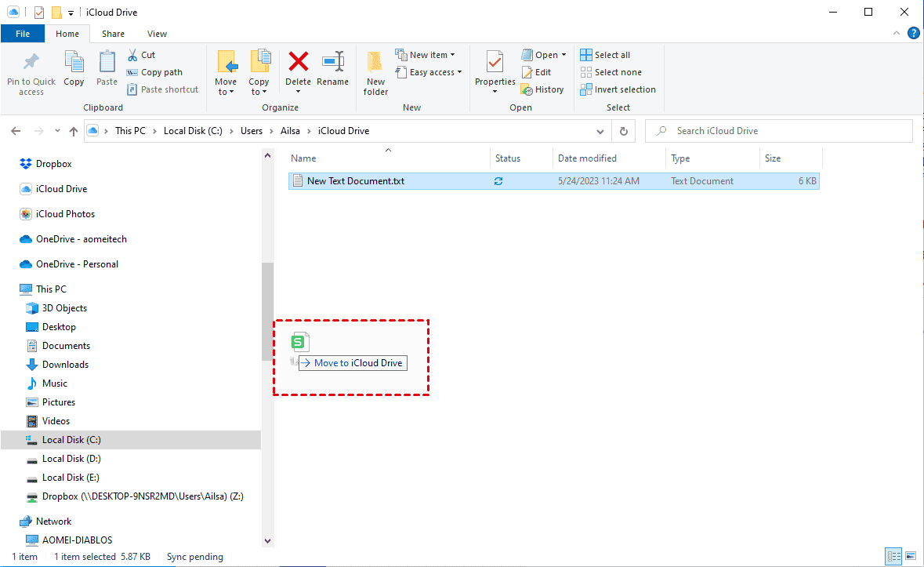Click the Cut scissors icon
924x567 pixels.
pyautogui.click(x=133, y=55)
